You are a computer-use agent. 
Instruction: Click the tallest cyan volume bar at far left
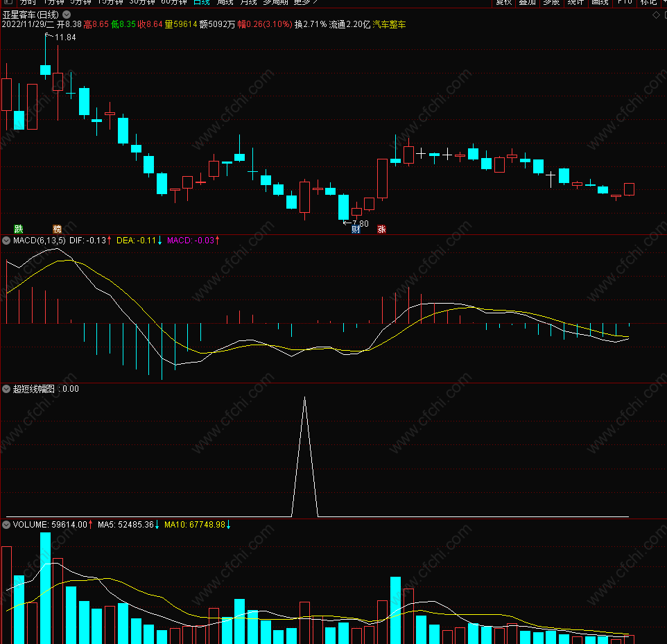(x=45, y=588)
